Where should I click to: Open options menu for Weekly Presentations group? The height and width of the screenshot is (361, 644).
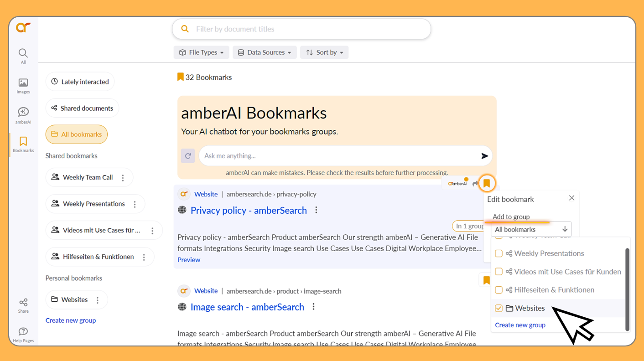135,204
